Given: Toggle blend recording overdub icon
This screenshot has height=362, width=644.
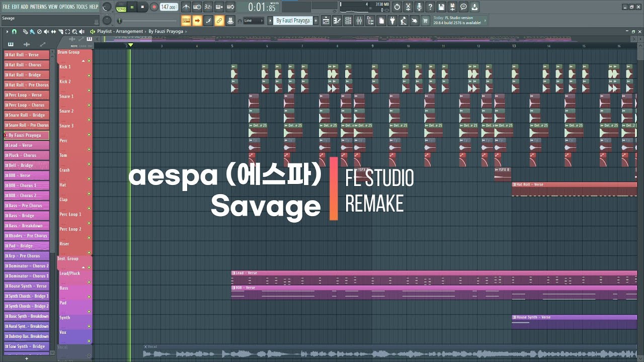Looking at the screenshot, I should coord(219,7).
